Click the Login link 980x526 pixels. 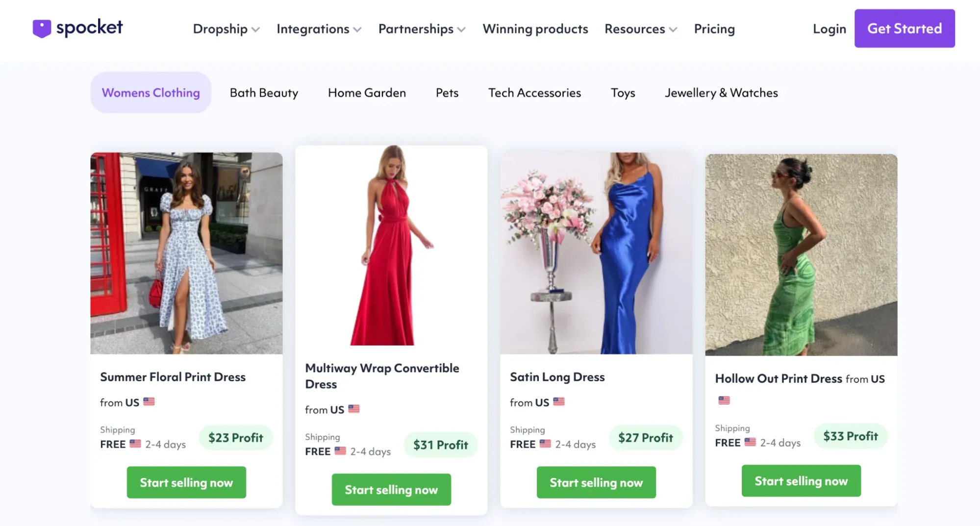pos(829,29)
